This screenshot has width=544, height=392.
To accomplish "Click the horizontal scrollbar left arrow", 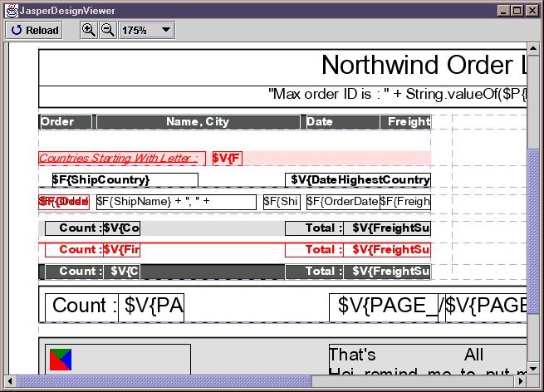I will 10,381.
